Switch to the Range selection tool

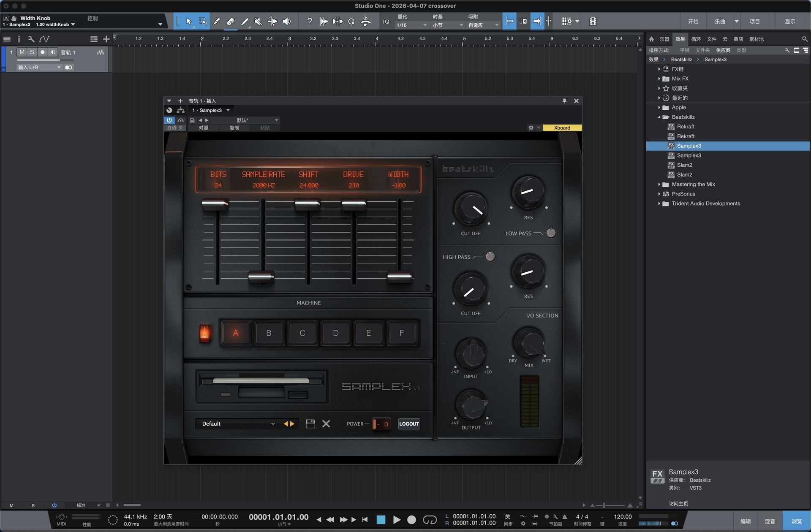point(203,21)
